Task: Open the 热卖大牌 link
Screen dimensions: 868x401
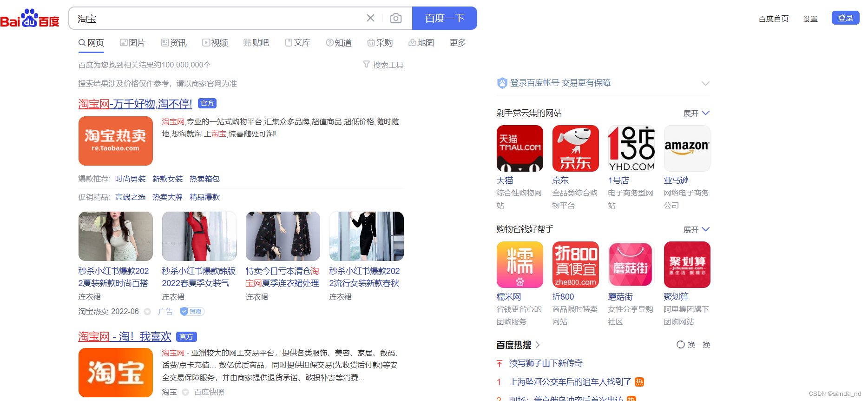Action: [168, 197]
